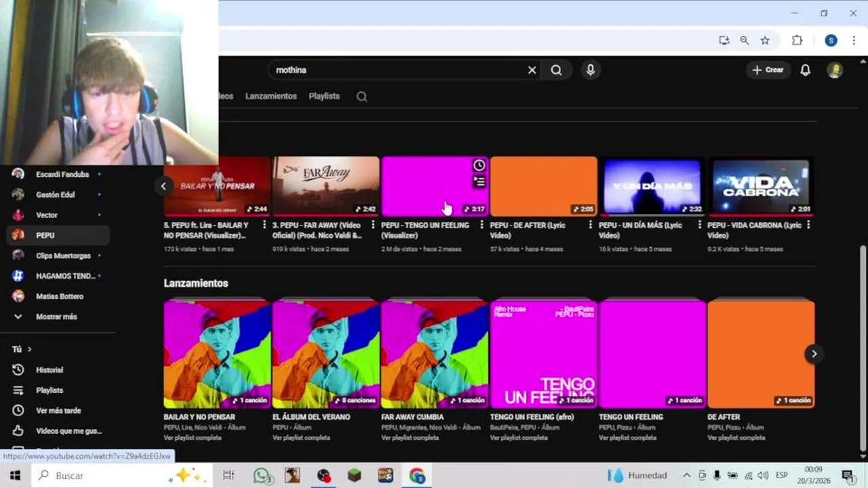Open options for DE AFTER video
The height and width of the screenshot is (488, 868).
click(591, 225)
